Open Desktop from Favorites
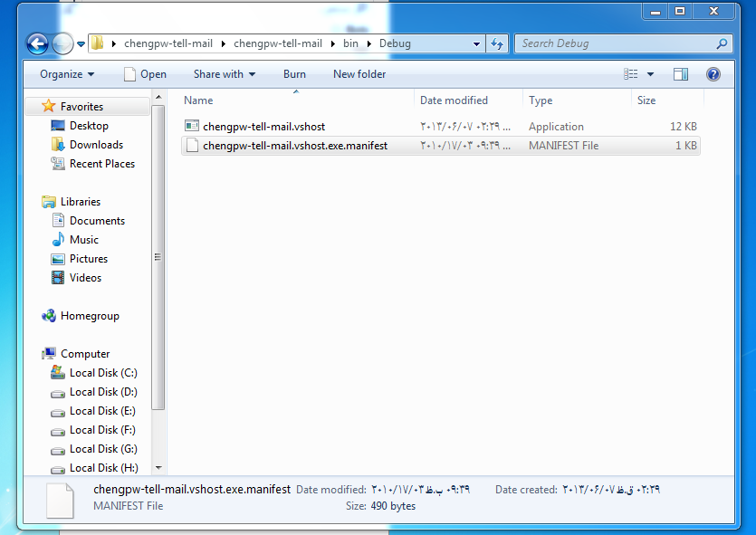The height and width of the screenshot is (535, 756). pyautogui.click(x=90, y=126)
